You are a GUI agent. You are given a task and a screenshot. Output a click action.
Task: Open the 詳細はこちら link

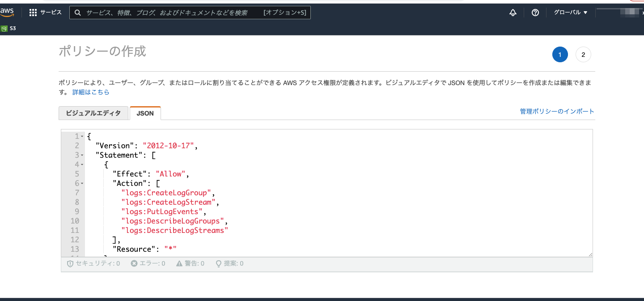(91, 92)
